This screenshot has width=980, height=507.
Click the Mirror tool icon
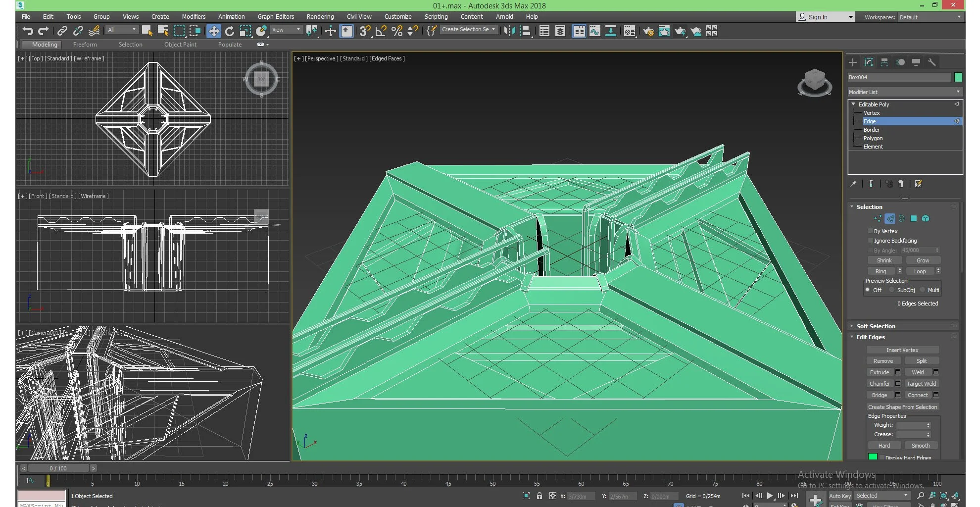point(509,31)
